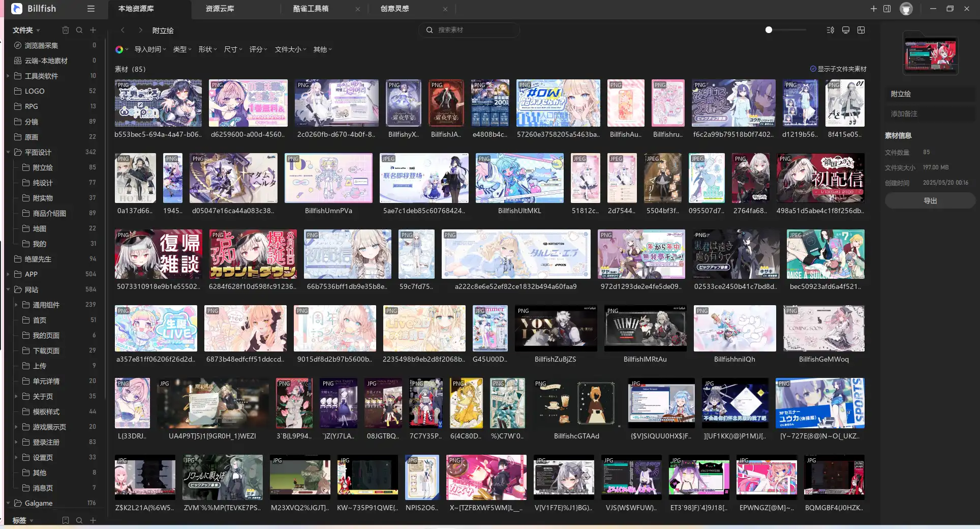Switch to the 资源云库 tab

[x=220, y=9]
